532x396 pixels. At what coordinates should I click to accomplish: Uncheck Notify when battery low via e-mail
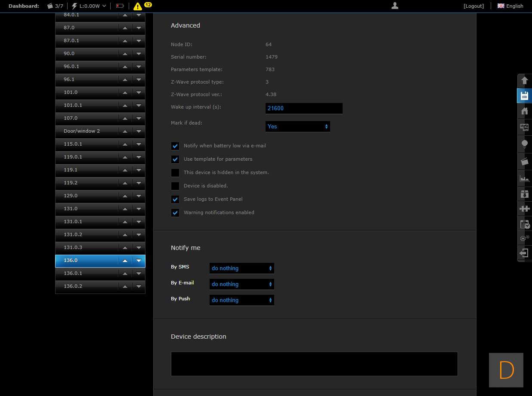pyautogui.click(x=175, y=146)
